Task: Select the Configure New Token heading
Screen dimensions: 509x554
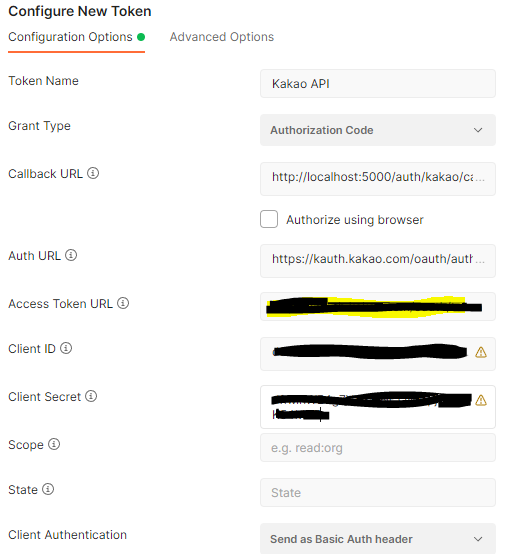Action: pos(80,11)
